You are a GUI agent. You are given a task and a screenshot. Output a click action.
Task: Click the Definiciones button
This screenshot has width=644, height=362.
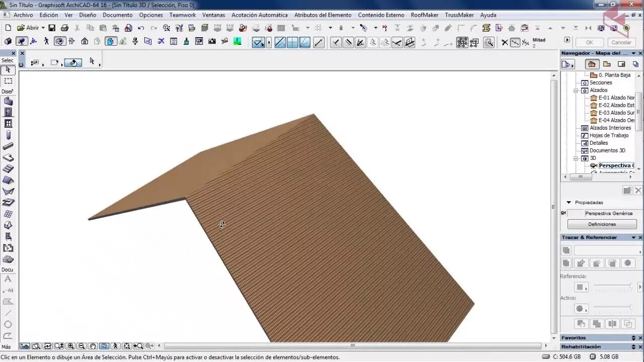click(602, 224)
